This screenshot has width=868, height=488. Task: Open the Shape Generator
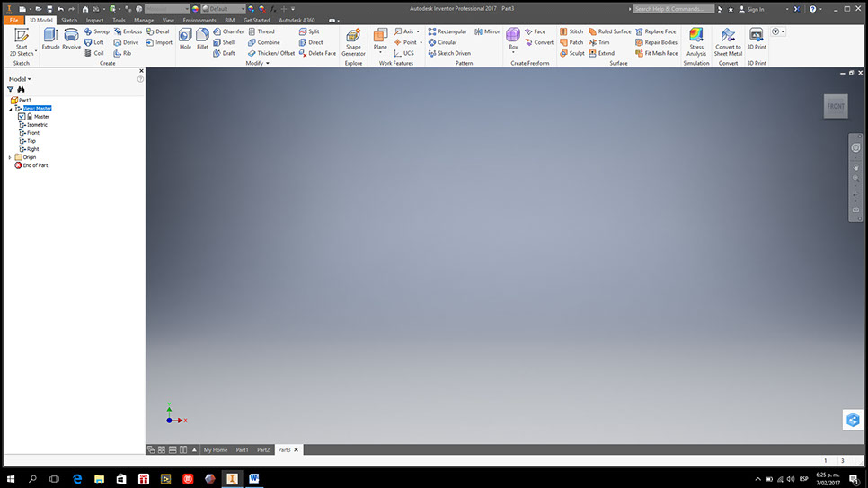pyautogui.click(x=353, y=42)
